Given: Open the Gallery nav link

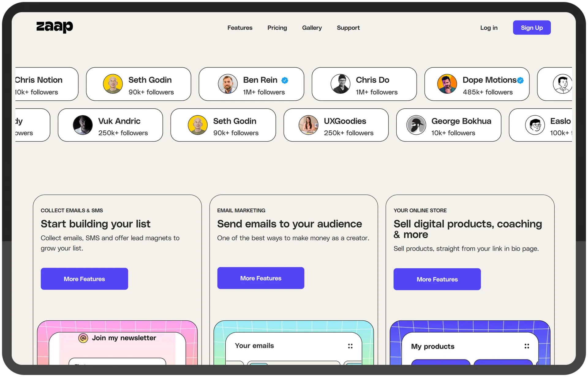Looking at the screenshot, I should click(312, 28).
